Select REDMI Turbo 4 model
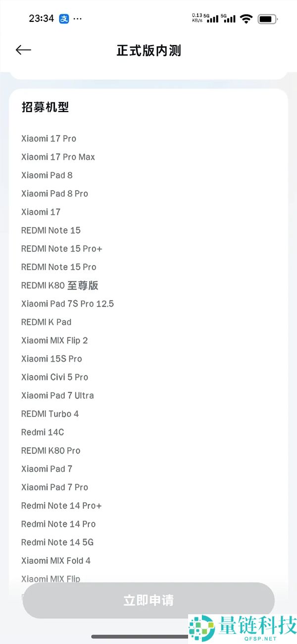The width and height of the screenshot is (297, 644). (x=49, y=414)
